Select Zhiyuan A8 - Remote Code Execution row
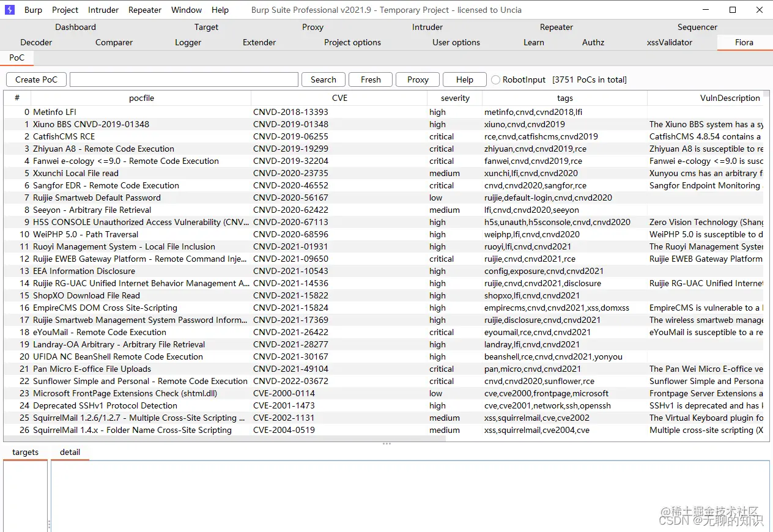This screenshot has width=773, height=532. point(383,149)
